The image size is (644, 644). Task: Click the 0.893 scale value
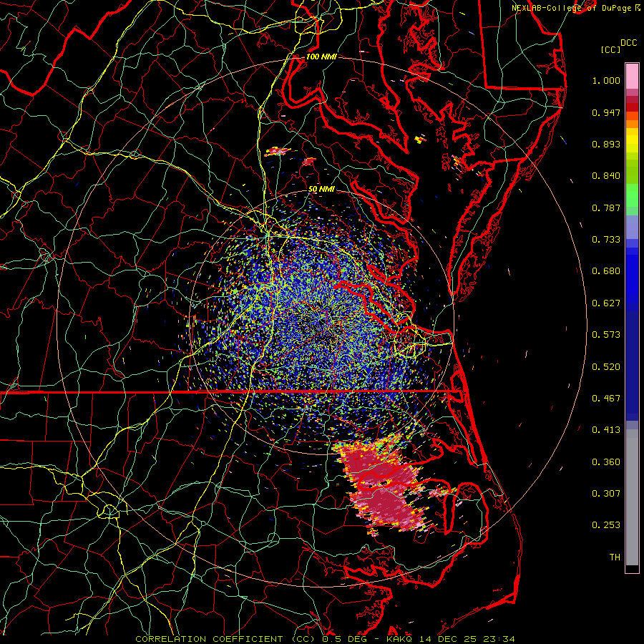606,144
